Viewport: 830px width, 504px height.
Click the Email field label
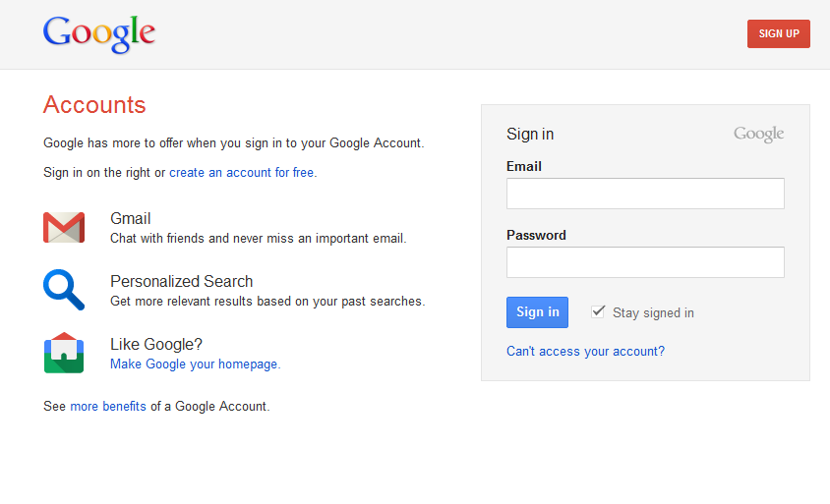524,167
